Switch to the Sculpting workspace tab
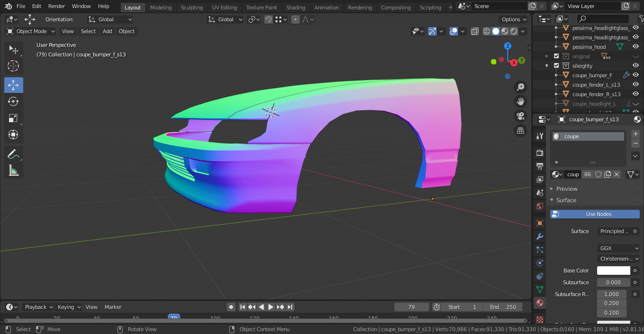The width and height of the screenshot is (644, 334). [x=192, y=7]
